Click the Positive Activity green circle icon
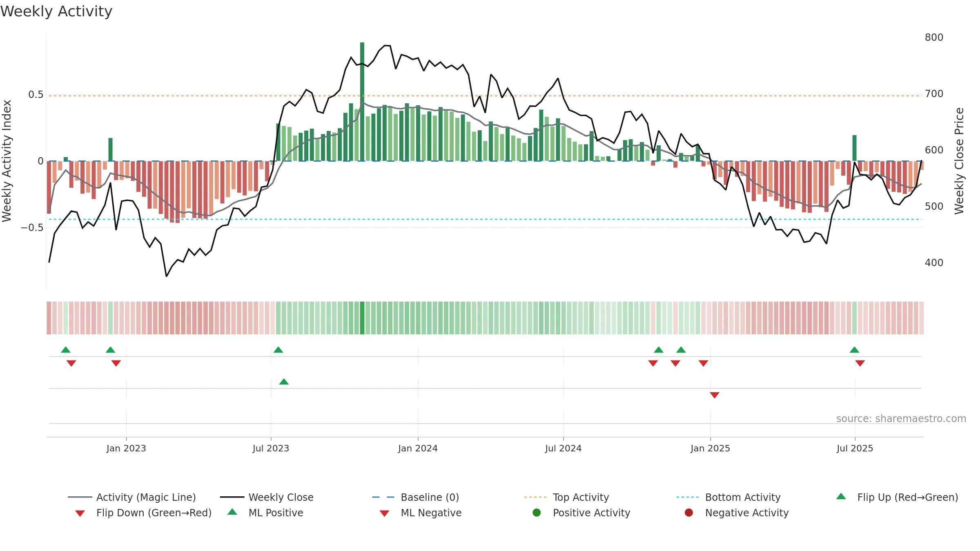 537,513
